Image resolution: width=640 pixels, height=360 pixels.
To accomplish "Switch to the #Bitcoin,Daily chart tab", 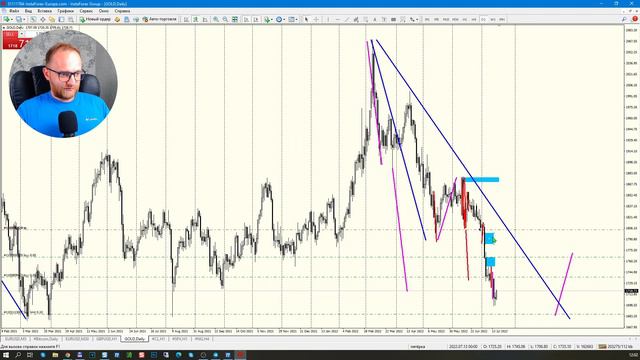I will 46,339.
